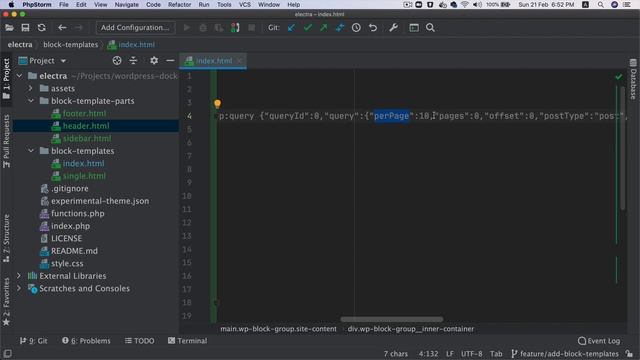Open the Navigate menu
This screenshot has height=360, width=640.
point(127,4)
